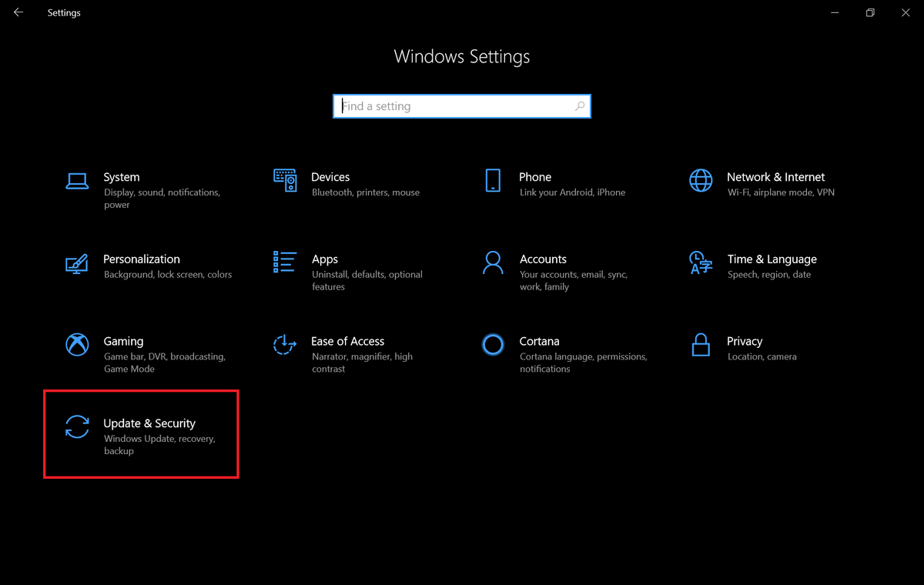The image size is (924, 585).
Task: Open the Network & Internet globe icon
Action: (701, 180)
